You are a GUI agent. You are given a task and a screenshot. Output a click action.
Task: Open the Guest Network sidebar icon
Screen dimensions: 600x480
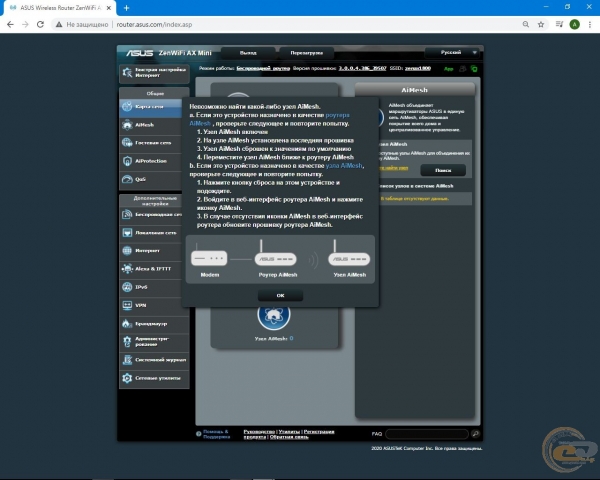point(127,143)
